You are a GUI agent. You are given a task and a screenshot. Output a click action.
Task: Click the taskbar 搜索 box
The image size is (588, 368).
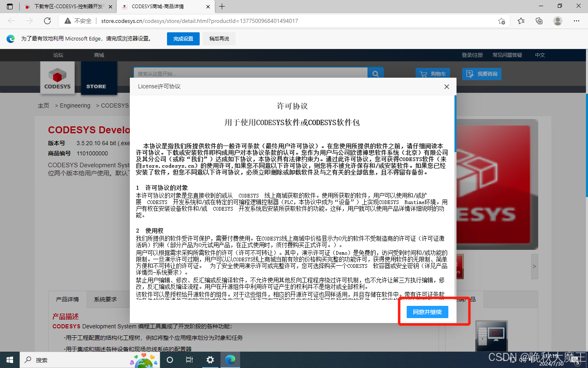click(x=89, y=360)
